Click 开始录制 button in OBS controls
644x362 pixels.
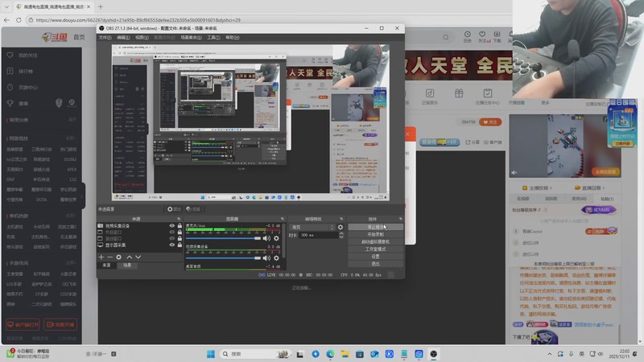(x=375, y=234)
